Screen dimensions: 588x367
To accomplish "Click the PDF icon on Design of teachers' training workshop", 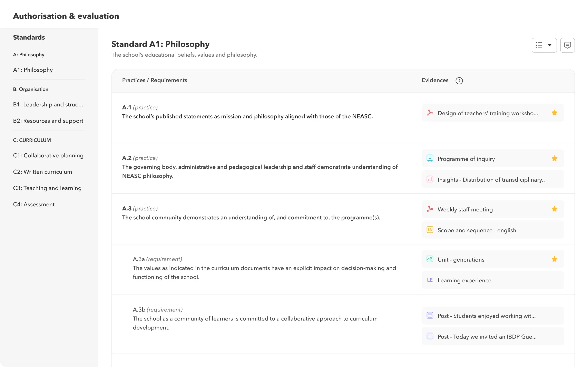I will point(430,113).
